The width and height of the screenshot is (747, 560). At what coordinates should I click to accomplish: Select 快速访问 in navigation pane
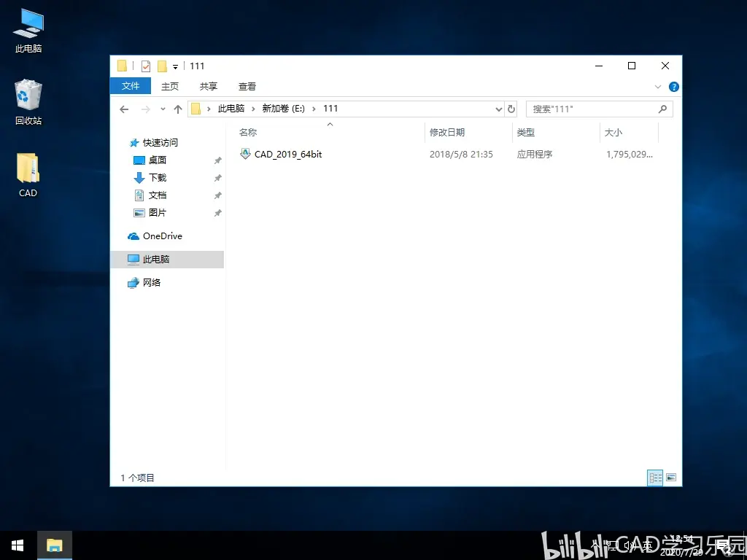click(160, 142)
